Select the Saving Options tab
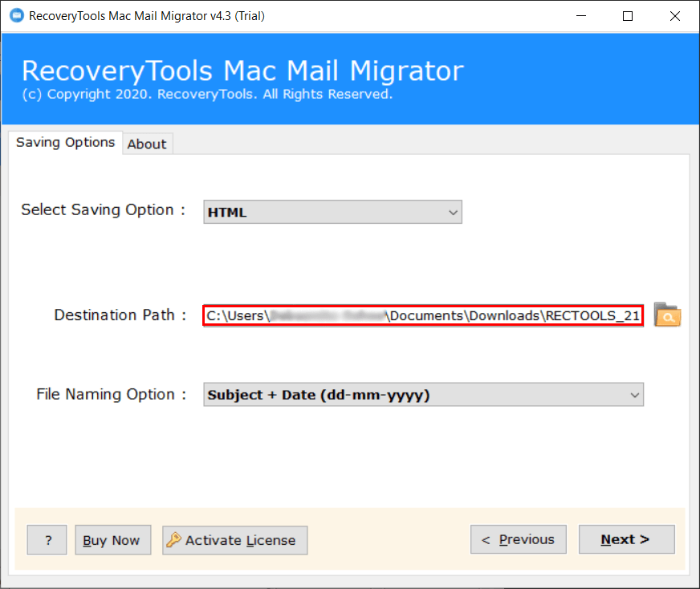The image size is (700, 589). click(x=66, y=142)
